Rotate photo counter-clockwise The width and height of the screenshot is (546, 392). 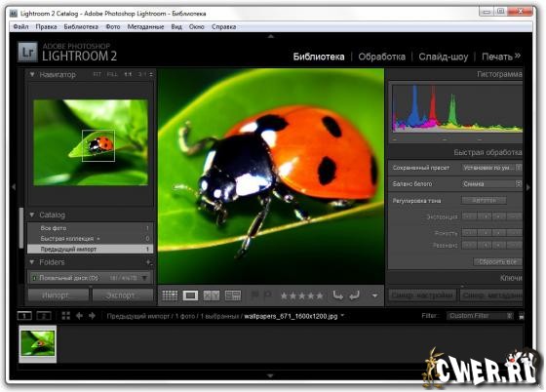[337, 295]
